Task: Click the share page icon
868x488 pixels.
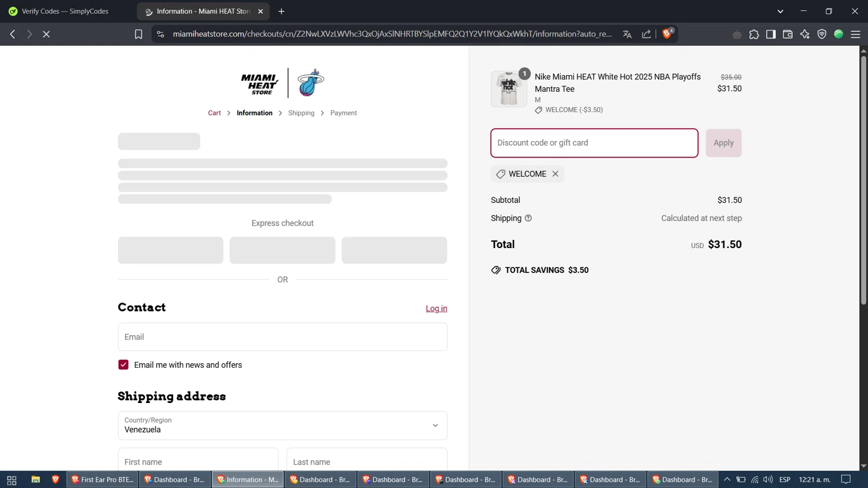Action: [x=646, y=34]
